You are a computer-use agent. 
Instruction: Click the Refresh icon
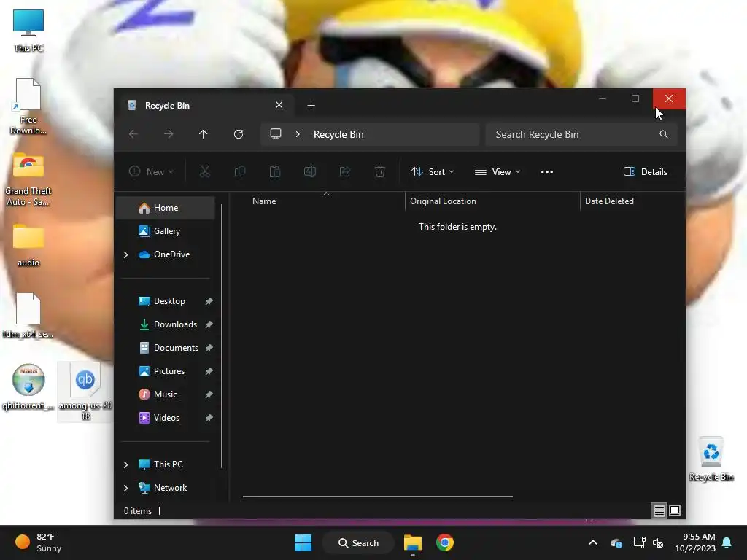tap(239, 134)
